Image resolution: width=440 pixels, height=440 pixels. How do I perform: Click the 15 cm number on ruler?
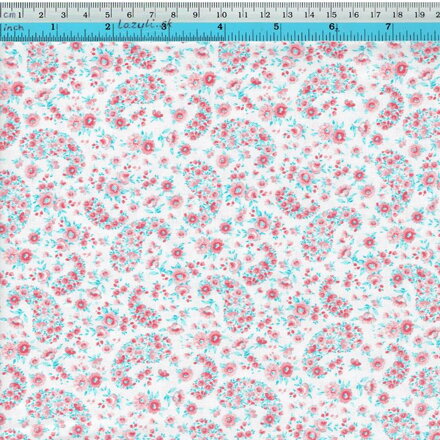click(331, 14)
